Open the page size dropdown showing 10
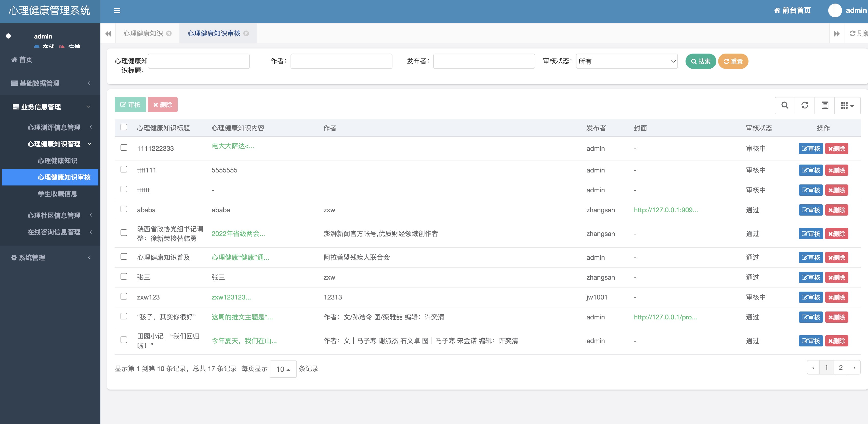Image resolution: width=868 pixels, height=424 pixels. click(x=283, y=369)
